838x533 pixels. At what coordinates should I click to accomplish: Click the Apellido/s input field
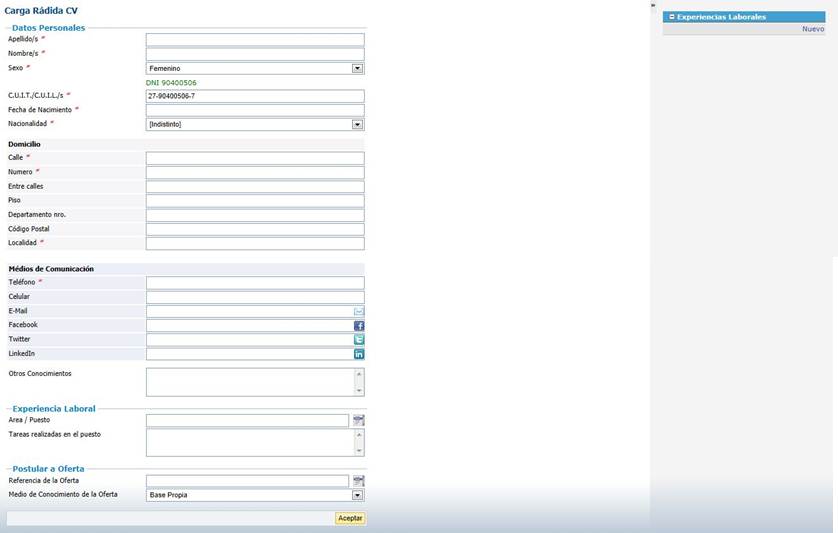(254, 40)
